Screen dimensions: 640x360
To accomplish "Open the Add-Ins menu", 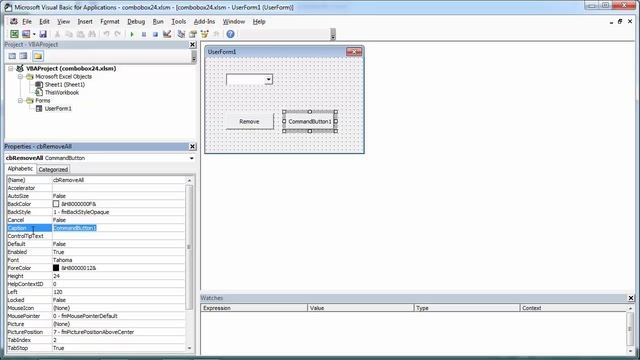I will pos(204,22).
